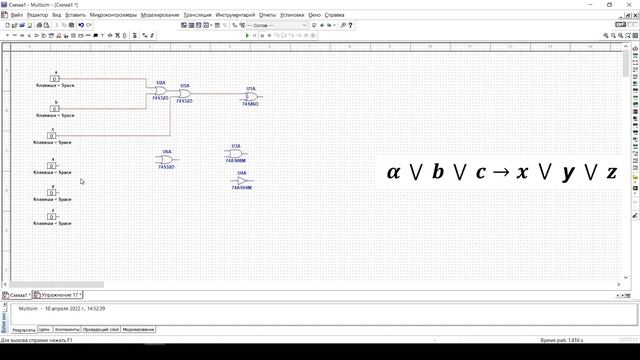Click the Place Diode icon
Image resolution: width=640 pixels, height=360 pixels.
click(x=22, y=36)
